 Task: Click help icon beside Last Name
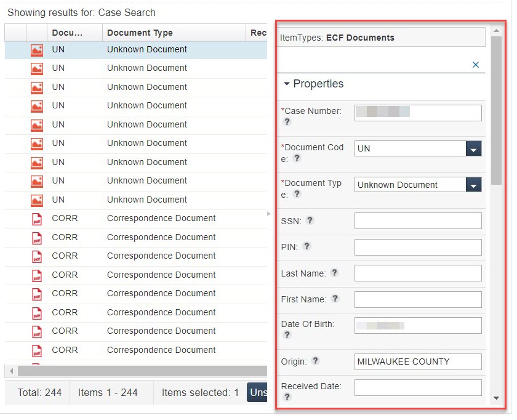click(x=334, y=273)
